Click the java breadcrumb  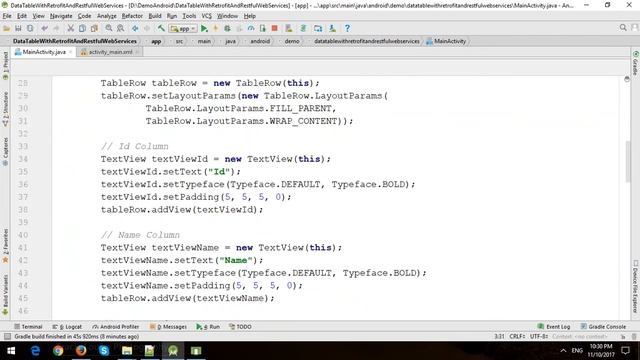pyautogui.click(x=231, y=41)
